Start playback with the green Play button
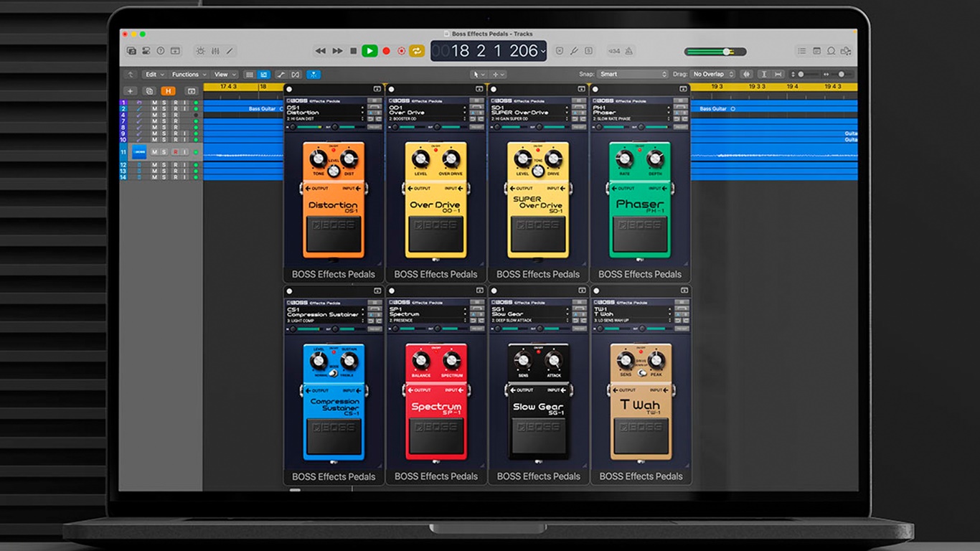 coord(369,51)
